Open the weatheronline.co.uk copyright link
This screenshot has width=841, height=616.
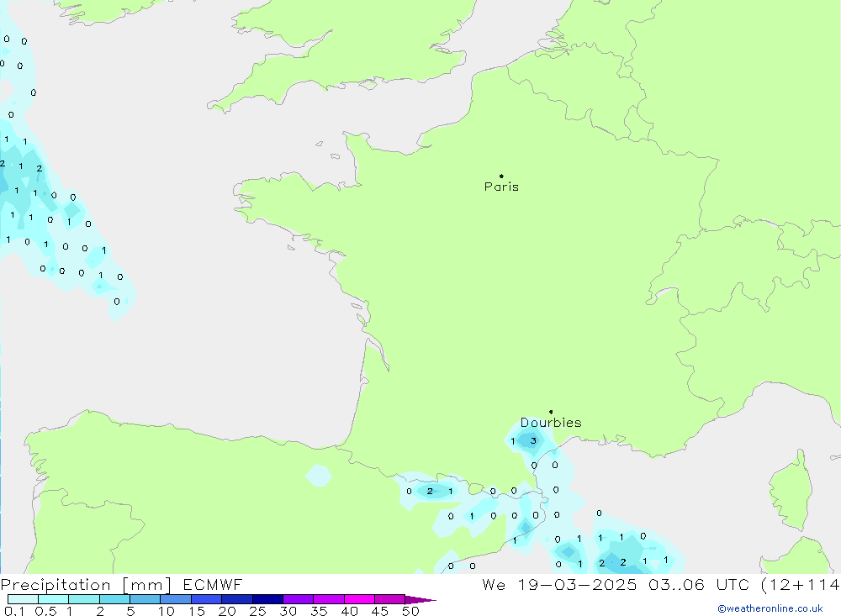coord(770,608)
